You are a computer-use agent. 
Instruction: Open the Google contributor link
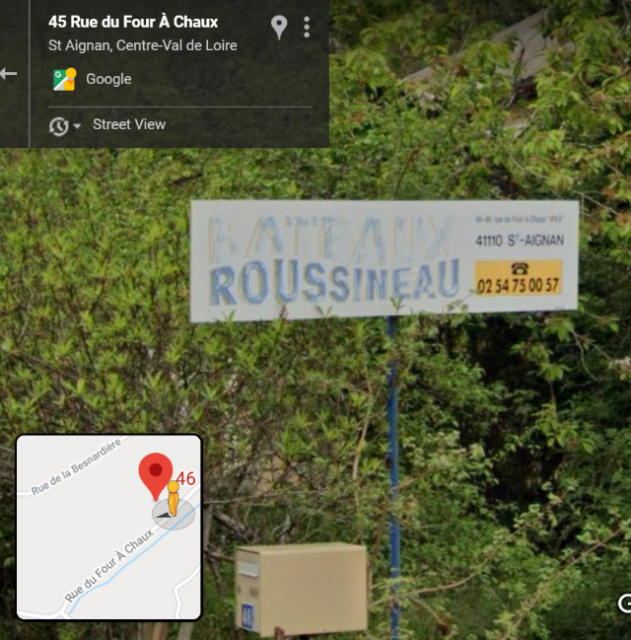109,79
